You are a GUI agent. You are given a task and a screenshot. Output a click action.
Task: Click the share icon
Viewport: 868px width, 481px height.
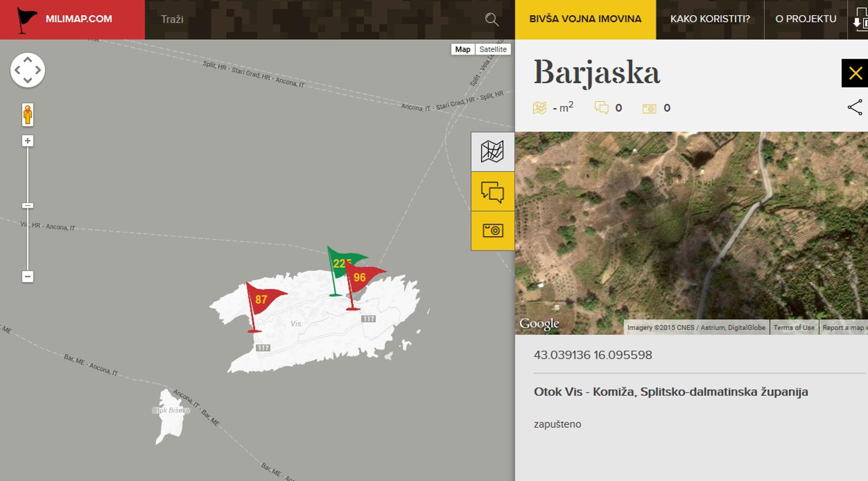[x=855, y=107]
